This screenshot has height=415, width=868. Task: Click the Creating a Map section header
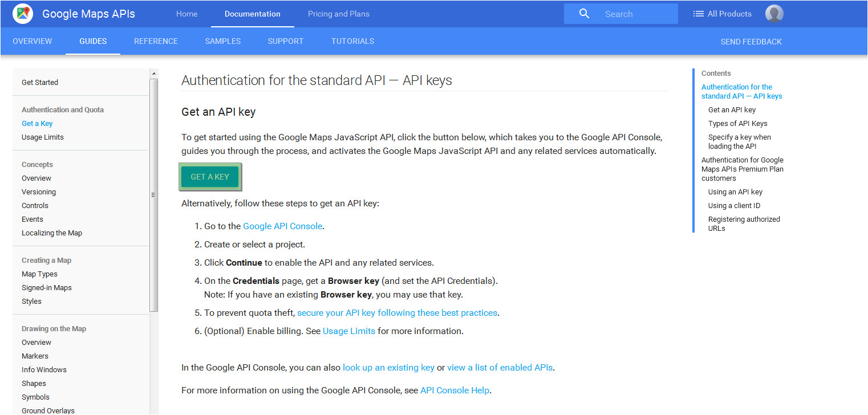[46, 261]
